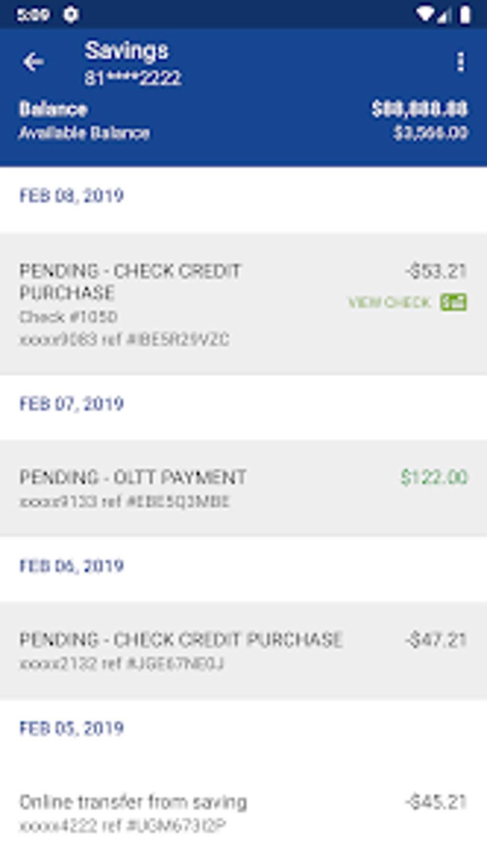Tap the FEB 07, 2019 date header
The height and width of the screenshot is (868, 487).
click(72, 404)
